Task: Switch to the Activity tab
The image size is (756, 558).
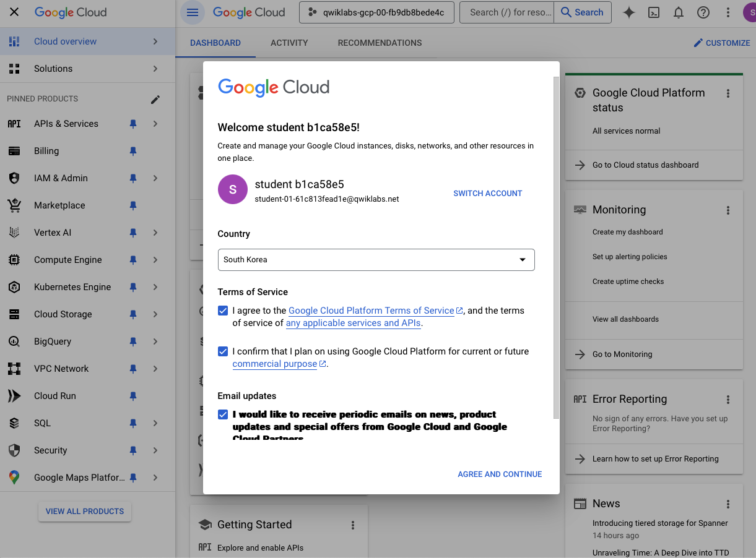Action: click(x=289, y=43)
